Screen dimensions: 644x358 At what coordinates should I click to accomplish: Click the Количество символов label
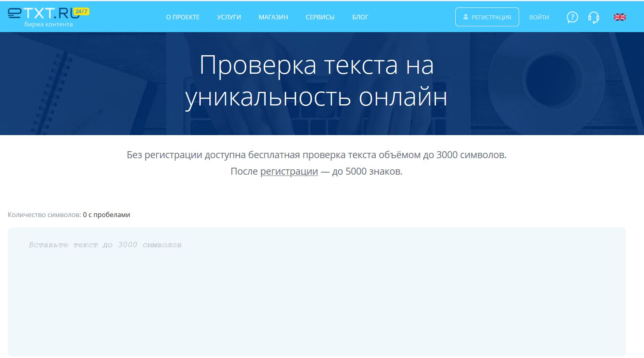pyautogui.click(x=44, y=215)
